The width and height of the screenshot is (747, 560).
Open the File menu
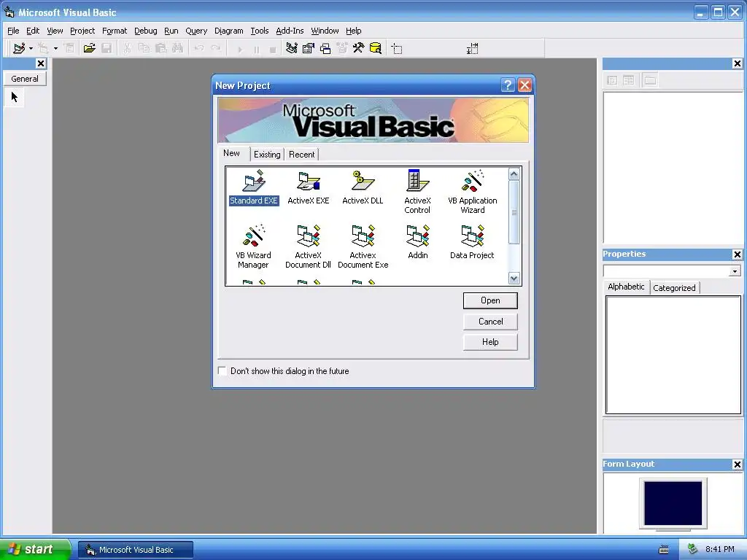tap(13, 31)
